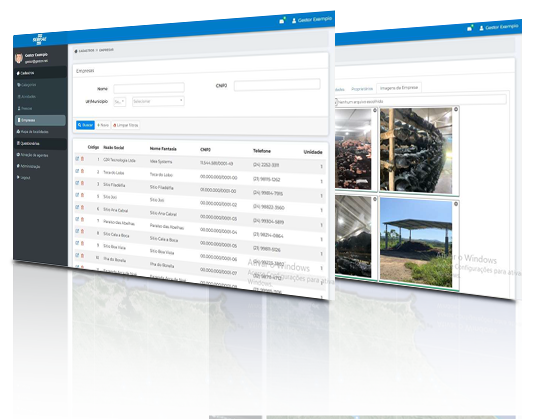Open the Município Selecionar dropdown
This screenshot has height=419, width=540.
coord(158,101)
